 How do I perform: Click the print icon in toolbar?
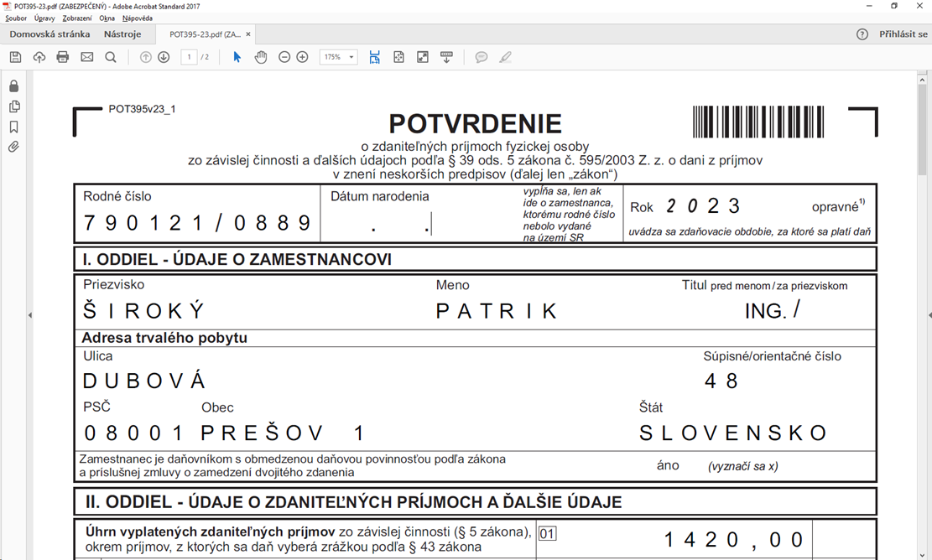pyautogui.click(x=62, y=57)
